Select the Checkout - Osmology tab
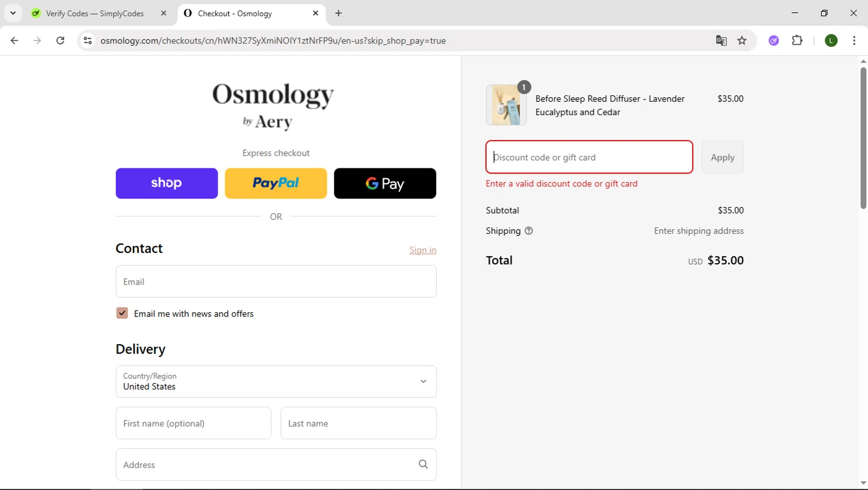This screenshot has height=490, width=868. [234, 13]
